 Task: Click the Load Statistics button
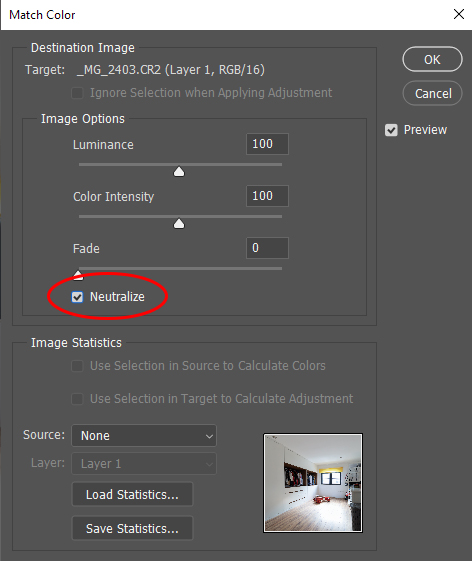[x=132, y=494]
